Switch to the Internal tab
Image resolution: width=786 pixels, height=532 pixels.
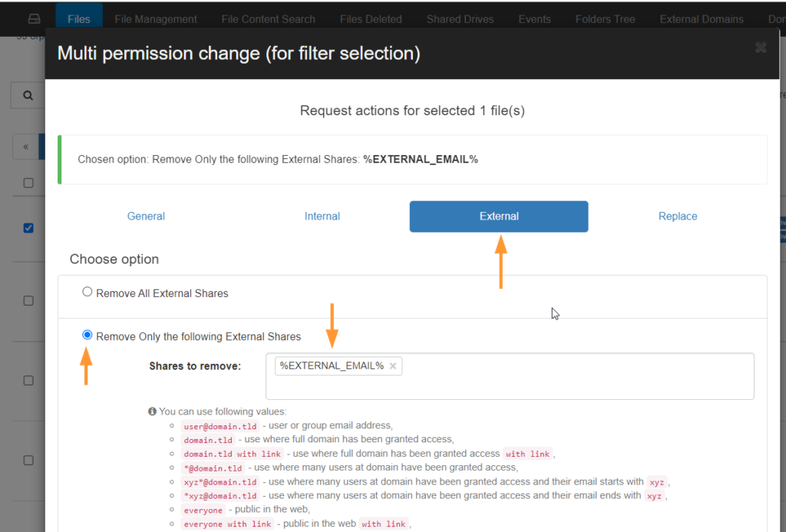coord(322,216)
